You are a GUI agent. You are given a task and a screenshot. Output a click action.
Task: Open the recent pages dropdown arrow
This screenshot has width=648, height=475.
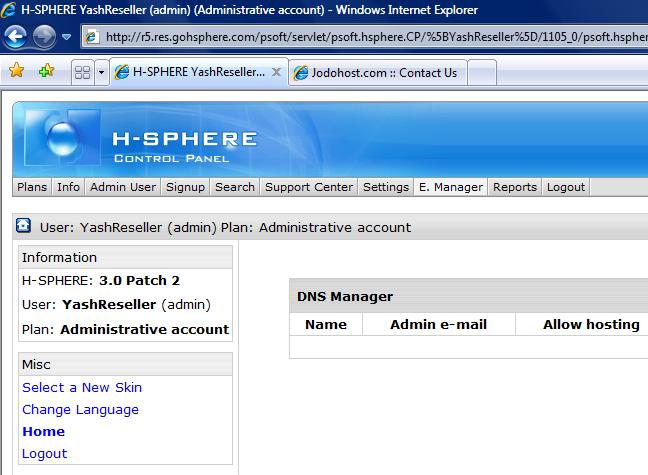tap(66, 37)
